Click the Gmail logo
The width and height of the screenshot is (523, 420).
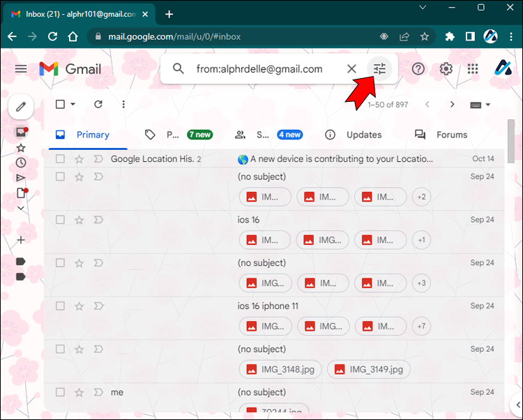tap(70, 69)
